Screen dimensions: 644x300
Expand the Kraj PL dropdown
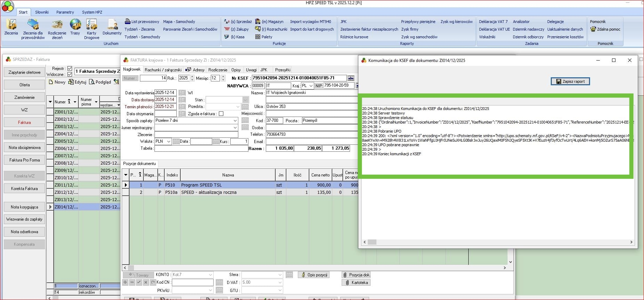[x=311, y=86]
